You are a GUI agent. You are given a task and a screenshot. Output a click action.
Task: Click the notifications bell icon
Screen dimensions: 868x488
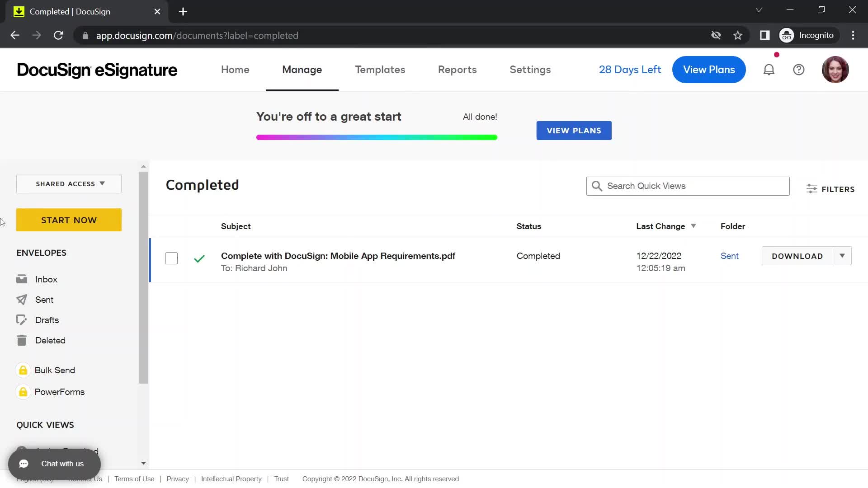[769, 70]
